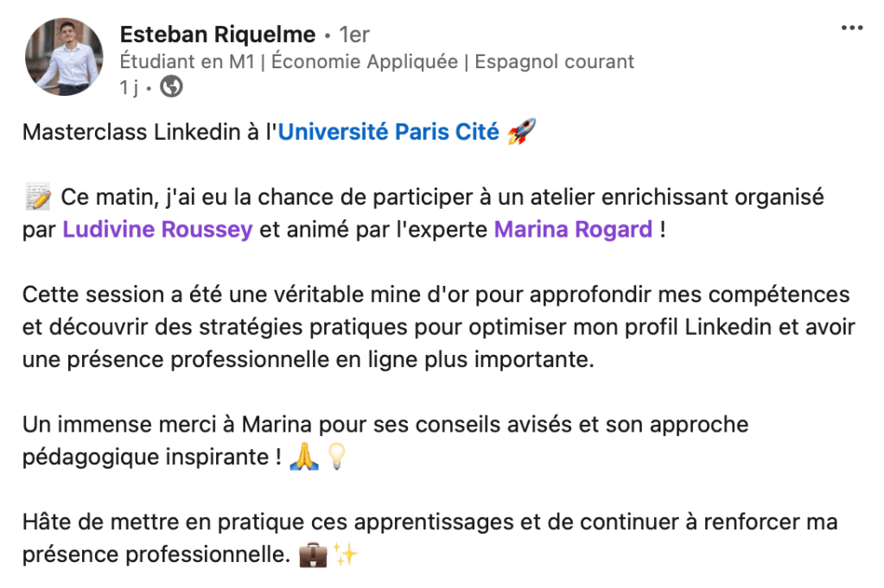The height and width of the screenshot is (588, 884).
Task: Click the rocket emoji in the post title
Action: [x=524, y=130]
